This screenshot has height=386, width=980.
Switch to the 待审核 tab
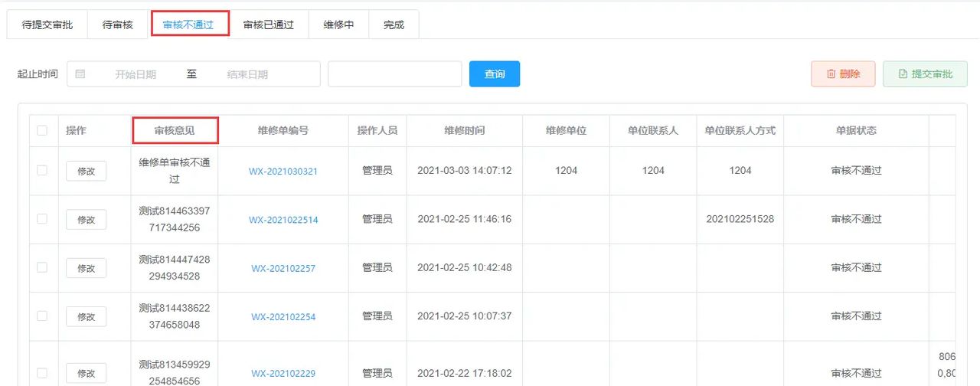point(118,25)
